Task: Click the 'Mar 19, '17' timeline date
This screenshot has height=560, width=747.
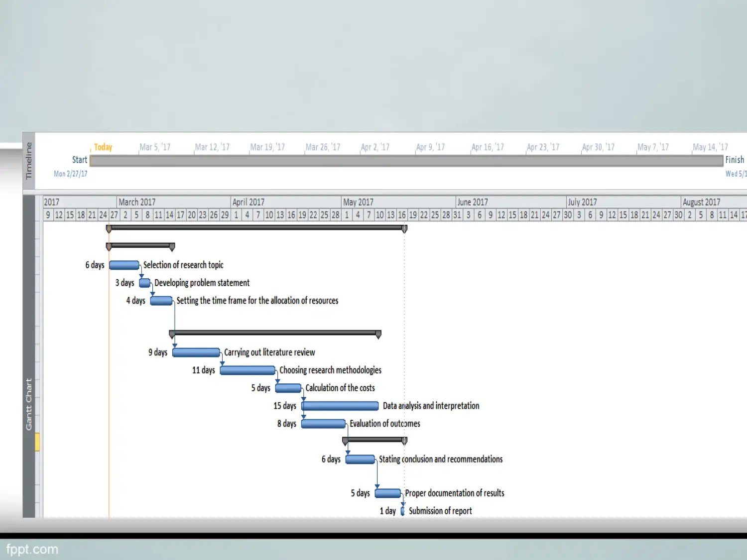Action: click(267, 147)
